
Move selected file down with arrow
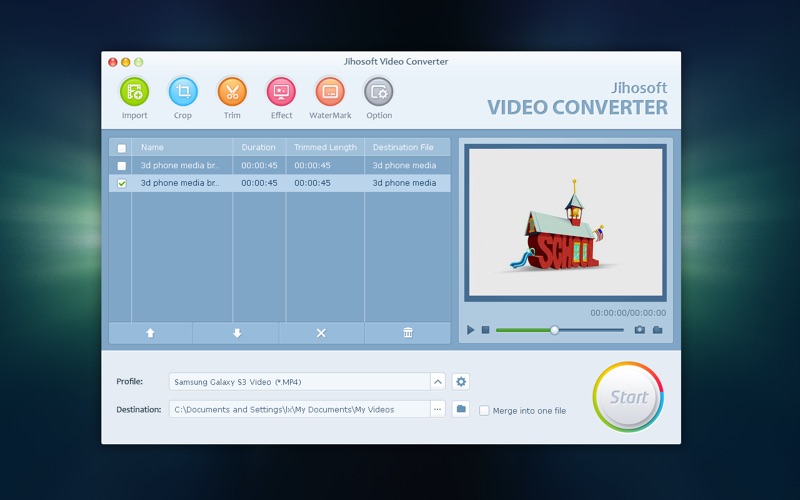[x=237, y=333]
